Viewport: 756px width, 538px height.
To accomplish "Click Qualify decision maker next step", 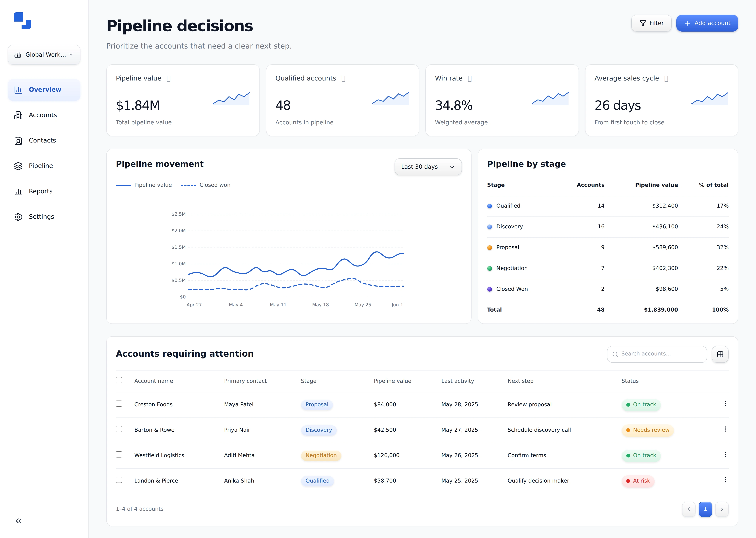I will tap(538, 481).
